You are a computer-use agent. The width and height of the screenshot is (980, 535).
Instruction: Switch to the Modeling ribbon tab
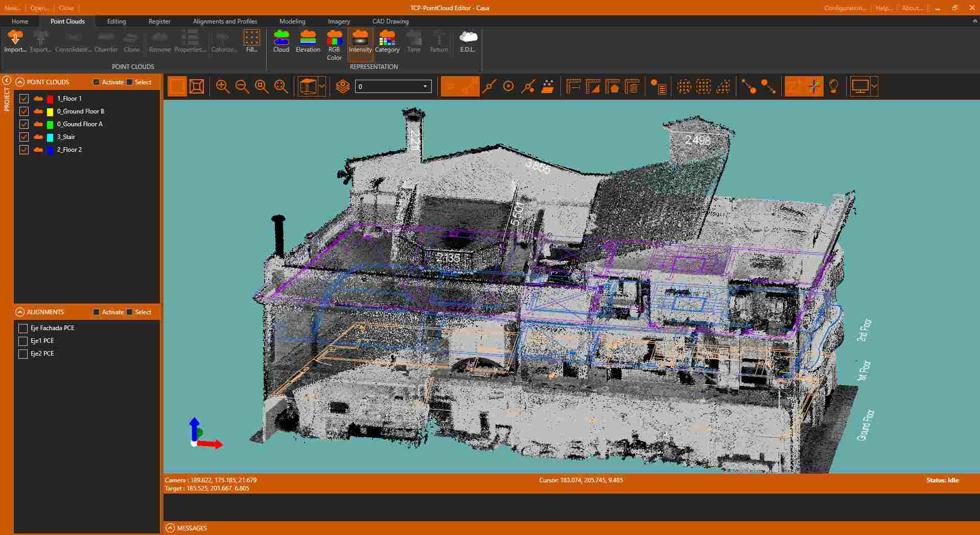tap(292, 21)
